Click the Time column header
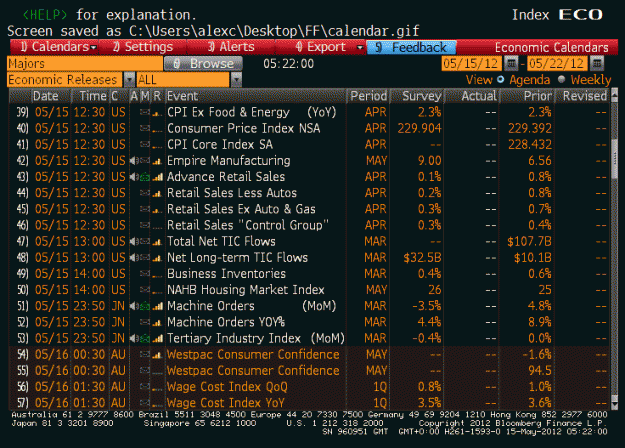Screen dimensions: 625x448 click(92, 96)
